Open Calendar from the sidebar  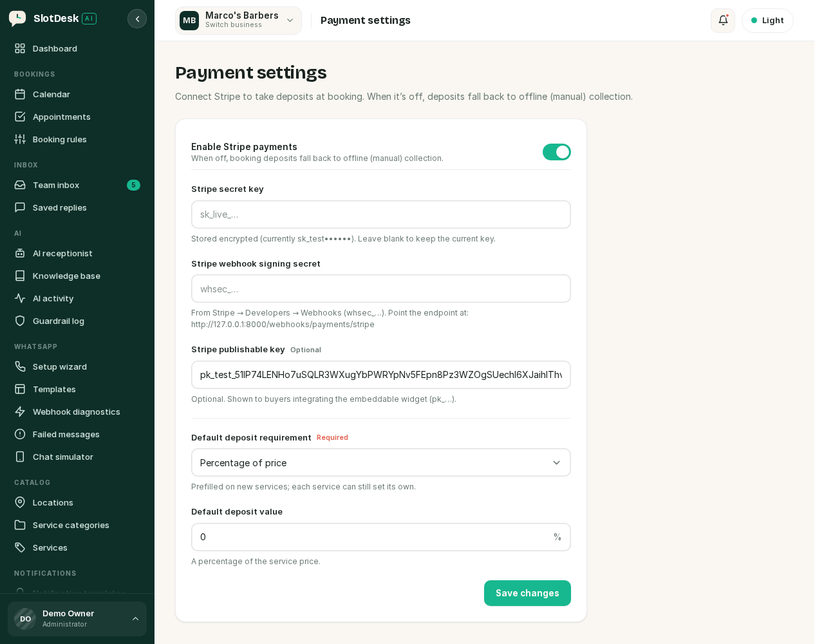pos(77,94)
